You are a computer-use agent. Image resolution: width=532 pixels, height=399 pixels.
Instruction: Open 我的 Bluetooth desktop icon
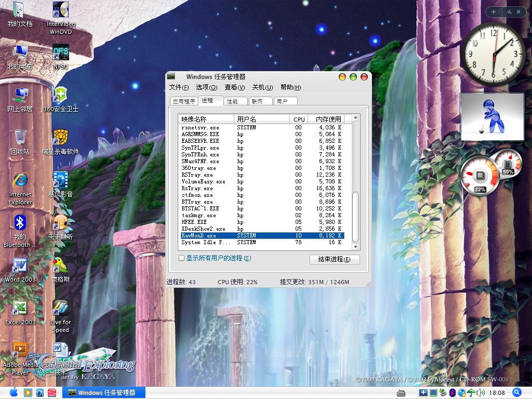[x=20, y=231]
